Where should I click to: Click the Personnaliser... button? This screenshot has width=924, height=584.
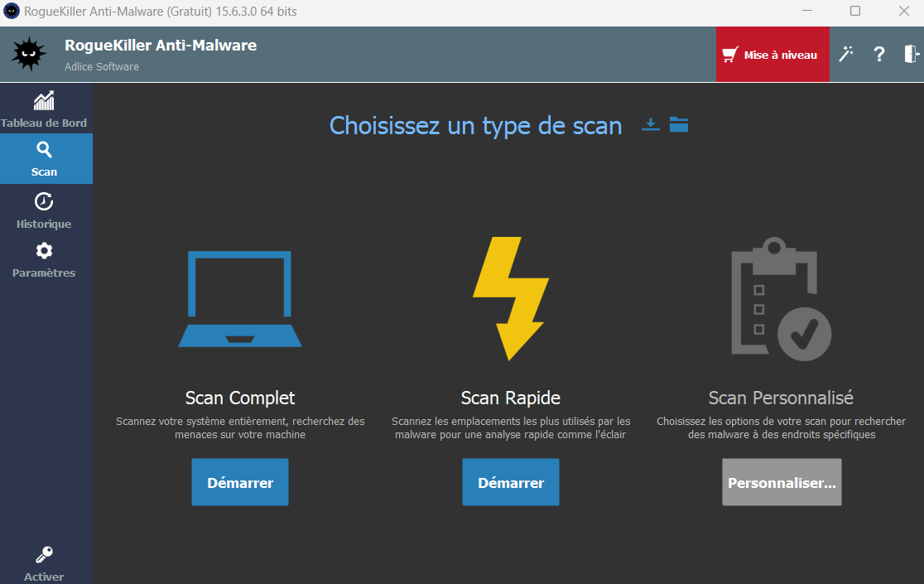pyautogui.click(x=782, y=482)
